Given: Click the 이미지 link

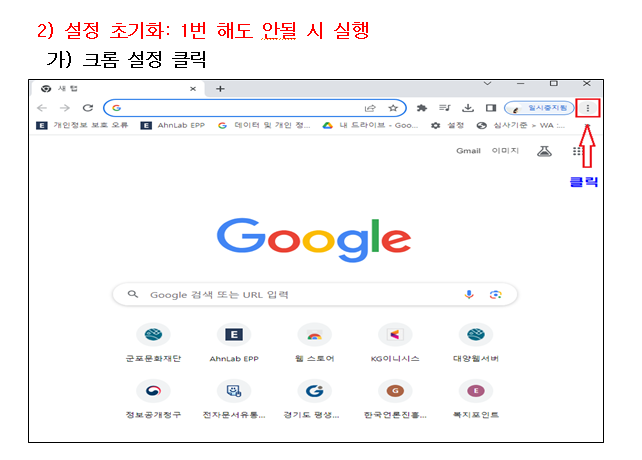Looking at the screenshot, I should [x=505, y=151].
